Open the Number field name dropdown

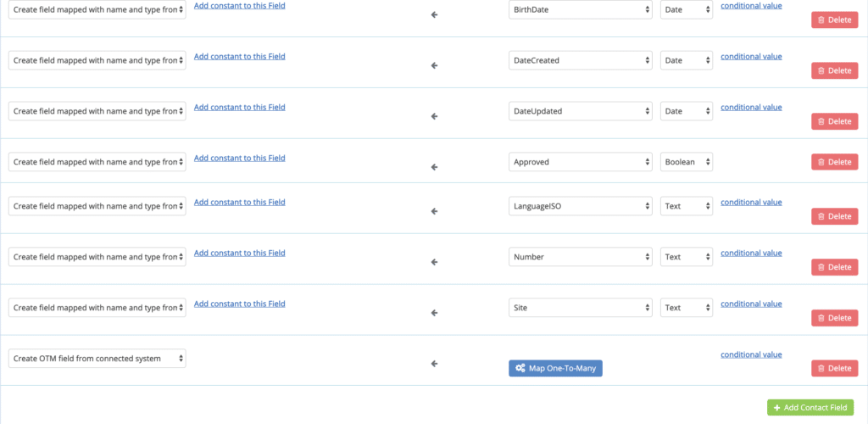[581, 257]
